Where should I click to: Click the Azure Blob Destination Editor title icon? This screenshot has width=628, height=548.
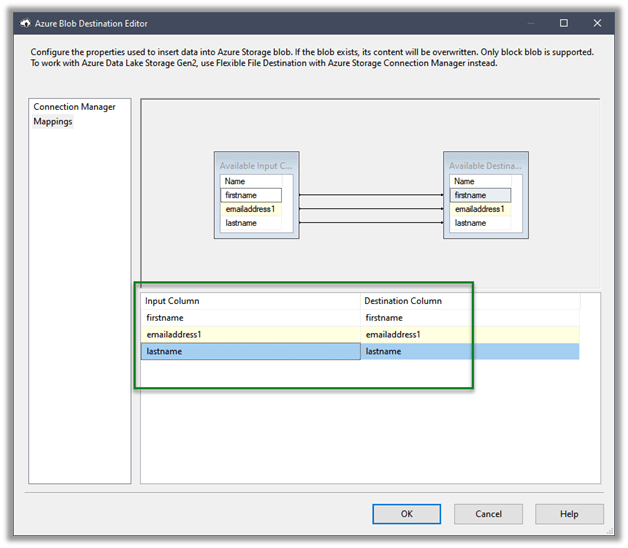point(24,22)
